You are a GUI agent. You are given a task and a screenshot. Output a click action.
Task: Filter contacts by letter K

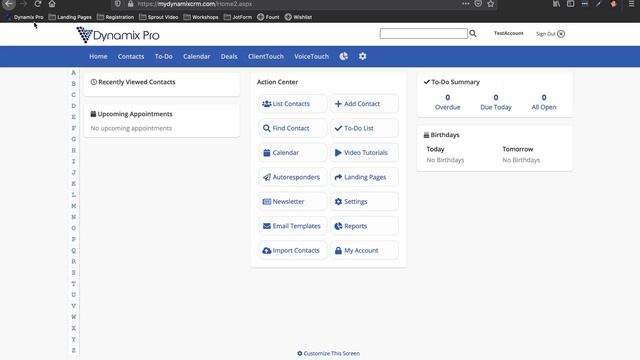pyautogui.click(x=73, y=184)
